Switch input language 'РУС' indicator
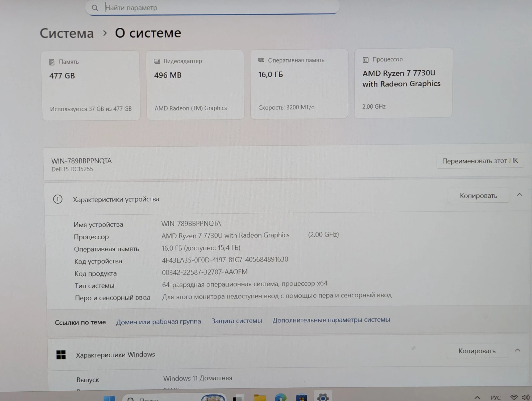This screenshot has width=532, height=401. (x=495, y=398)
